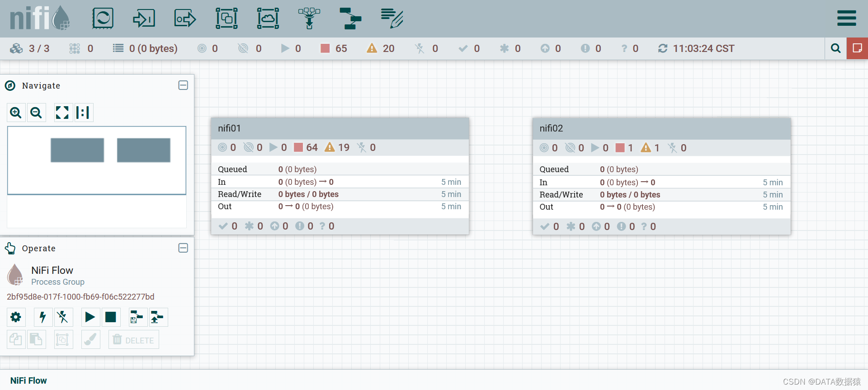
Task: Open the bulletin board icon
Action: point(857,48)
